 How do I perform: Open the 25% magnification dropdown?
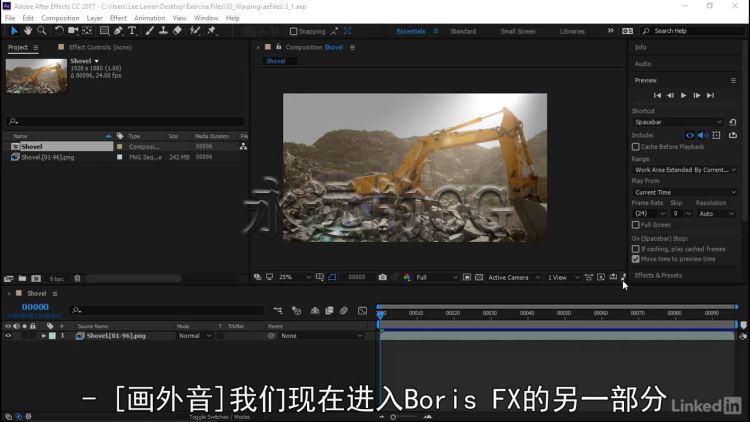tap(294, 278)
